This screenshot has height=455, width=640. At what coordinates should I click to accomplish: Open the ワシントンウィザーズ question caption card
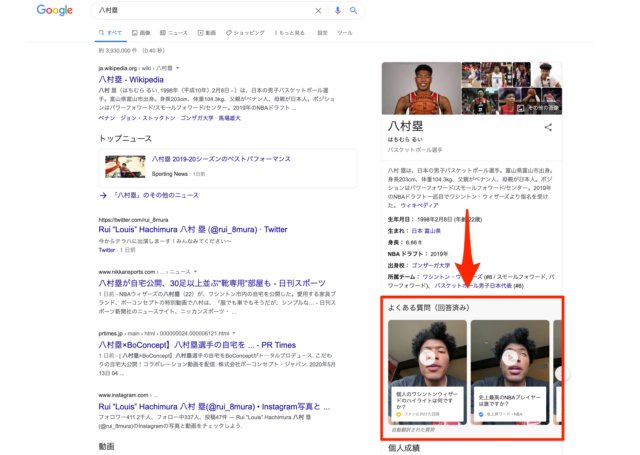(427, 404)
